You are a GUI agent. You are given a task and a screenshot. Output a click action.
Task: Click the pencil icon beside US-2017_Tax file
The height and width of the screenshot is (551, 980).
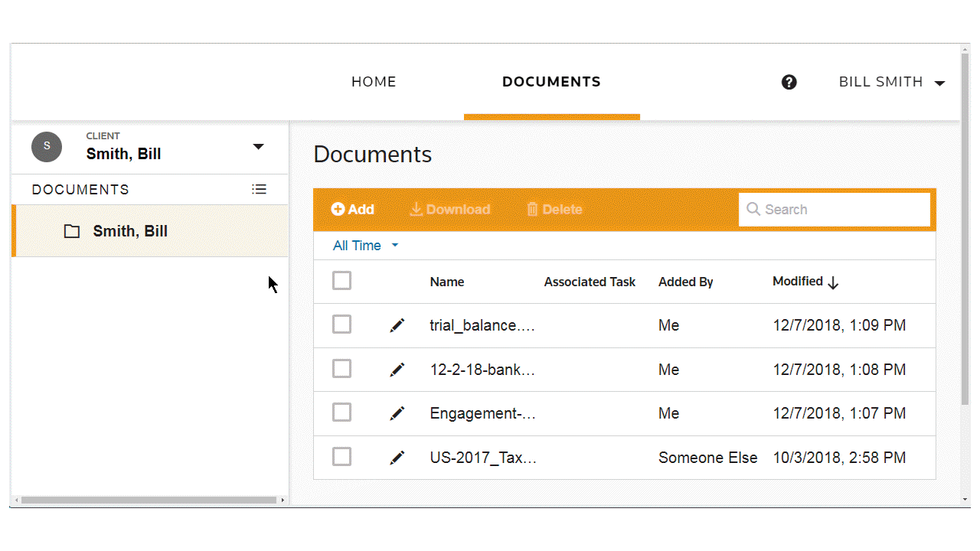click(397, 457)
